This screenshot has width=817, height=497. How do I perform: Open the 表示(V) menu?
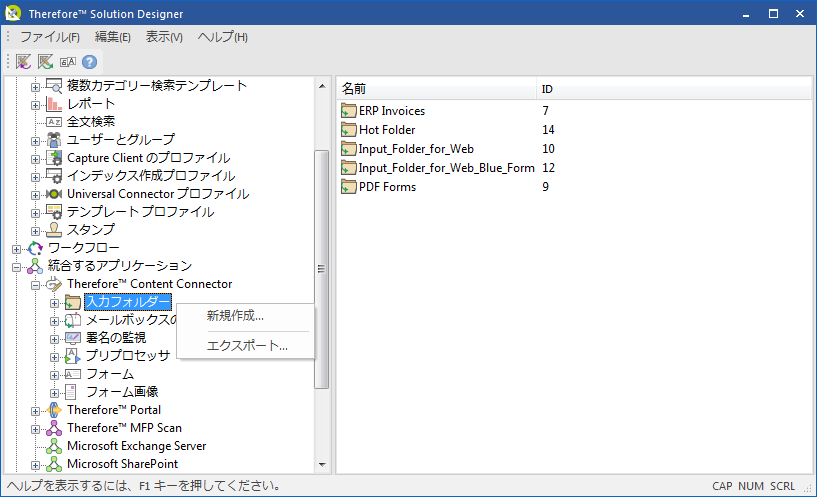click(164, 37)
